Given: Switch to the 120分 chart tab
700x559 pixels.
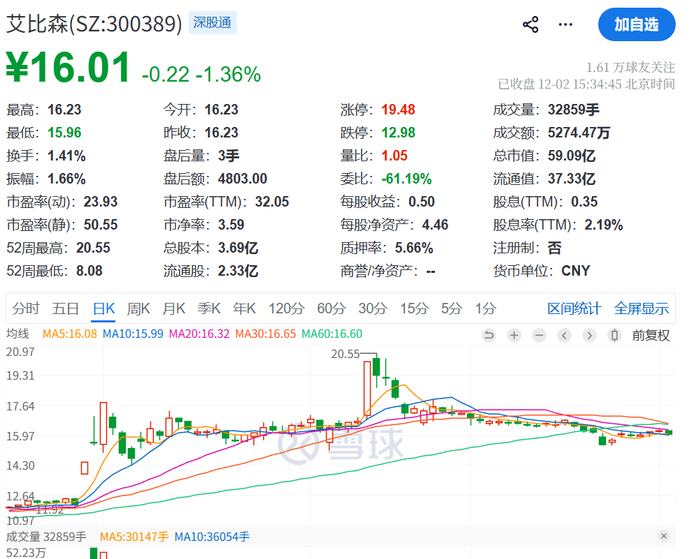Looking at the screenshot, I should click(x=287, y=309).
